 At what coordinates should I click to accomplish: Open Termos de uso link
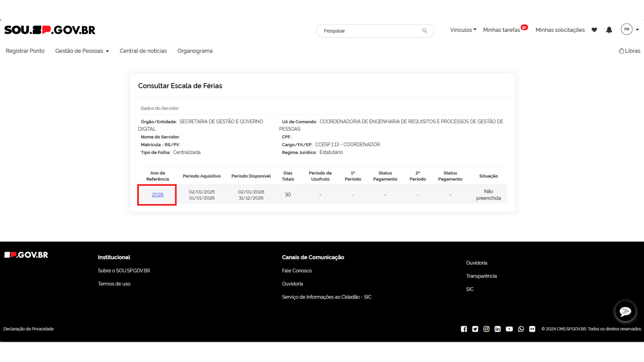(114, 284)
